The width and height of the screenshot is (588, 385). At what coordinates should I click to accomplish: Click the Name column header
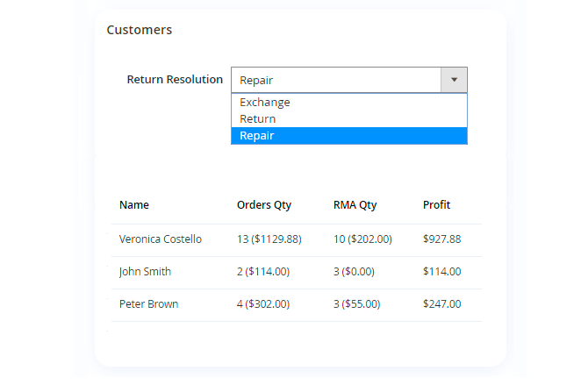134,205
